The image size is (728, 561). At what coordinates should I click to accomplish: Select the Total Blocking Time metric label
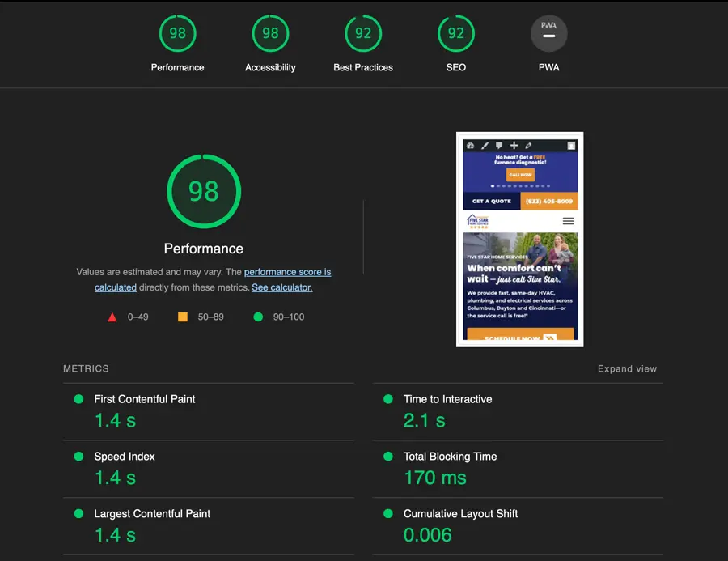450,457
